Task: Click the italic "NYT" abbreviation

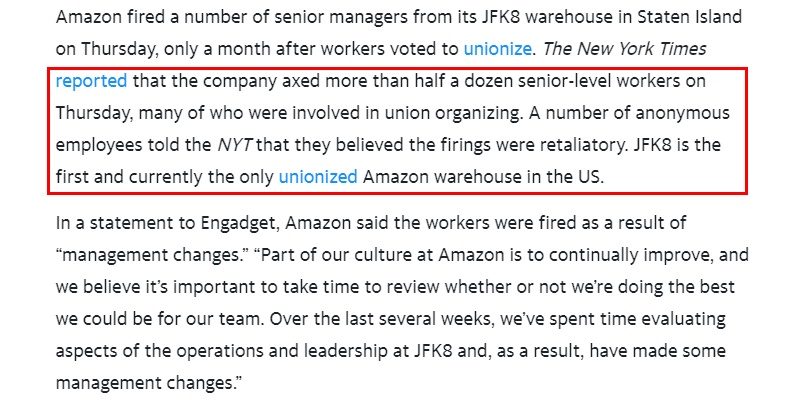Action: (x=236, y=145)
